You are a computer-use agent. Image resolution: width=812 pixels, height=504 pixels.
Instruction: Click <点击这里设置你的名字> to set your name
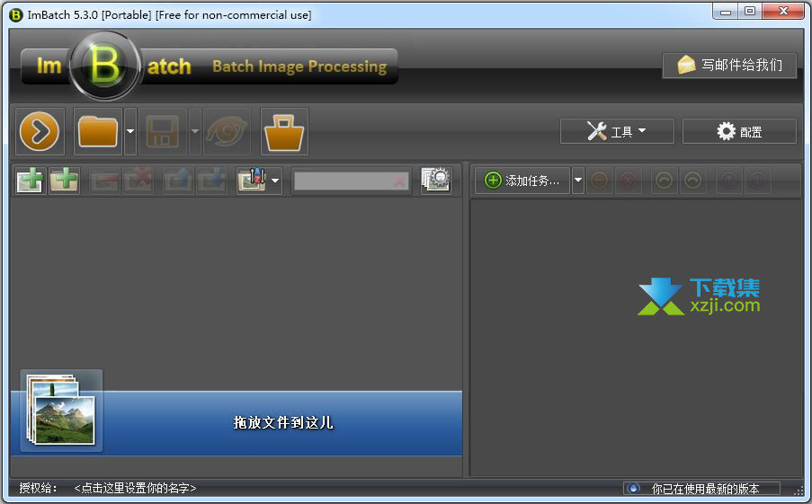(135, 488)
